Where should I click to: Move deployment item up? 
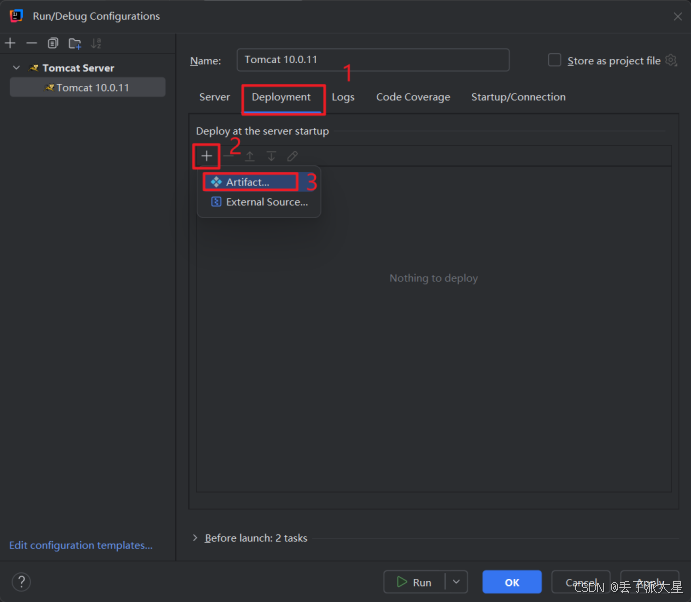(250, 156)
